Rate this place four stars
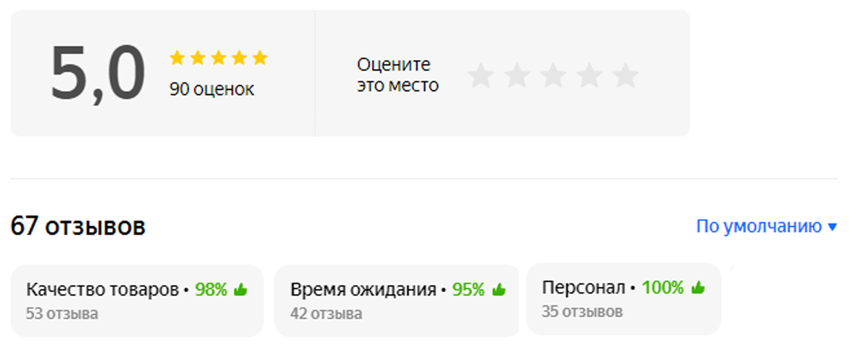The width and height of the screenshot is (868, 363). pyautogui.click(x=589, y=76)
